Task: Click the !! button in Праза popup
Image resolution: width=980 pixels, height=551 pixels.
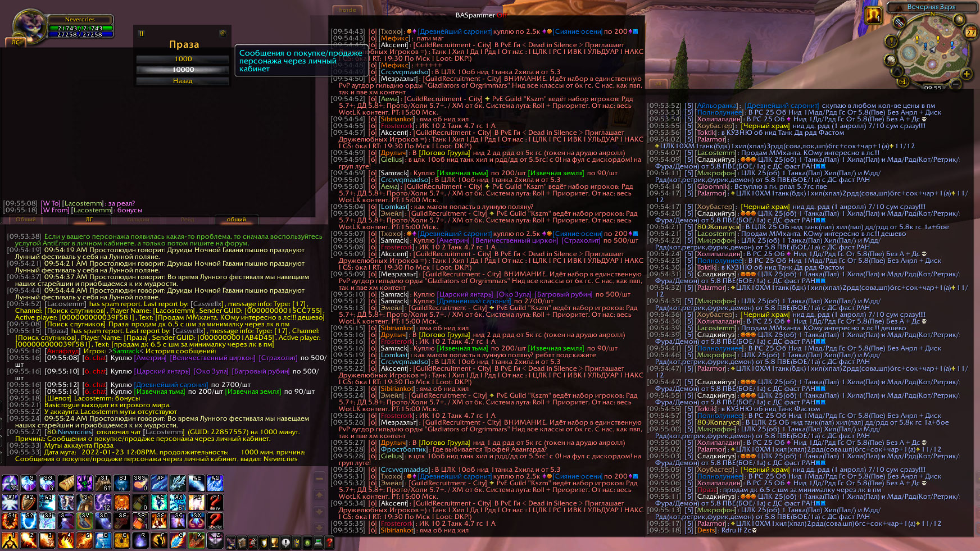Action: coord(142,33)
